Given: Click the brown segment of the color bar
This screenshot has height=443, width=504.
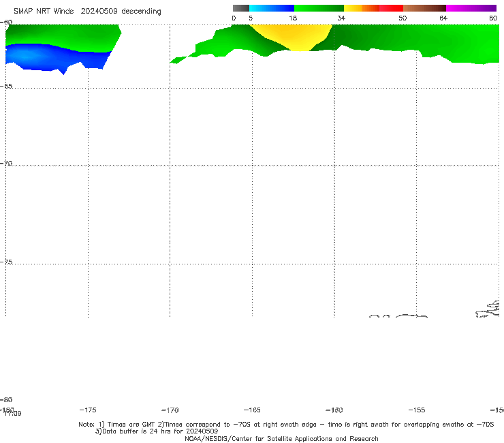Looking at the screenshot, I should [424, 8].
